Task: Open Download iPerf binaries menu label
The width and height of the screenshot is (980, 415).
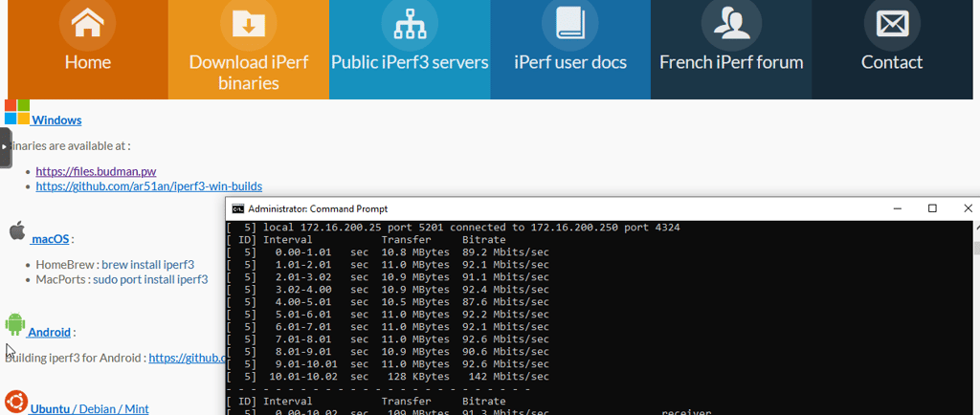Action: point(249,73)
